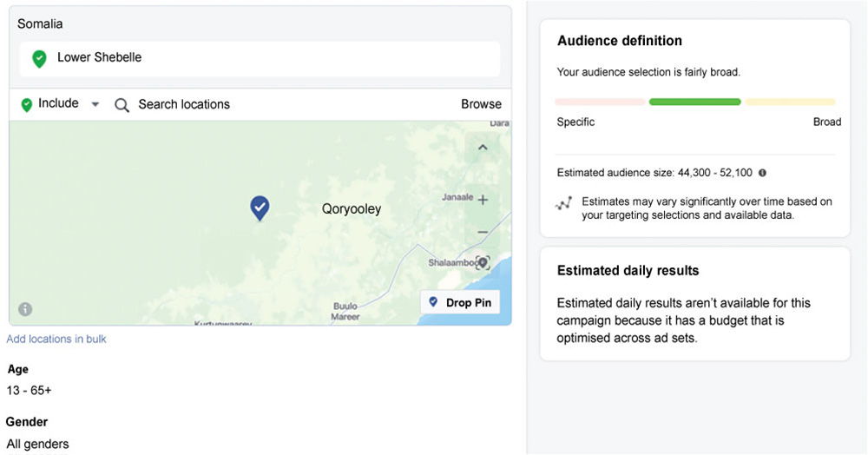
Task: Collapse map with the up chevron
Action: click(x=483, y=148)
